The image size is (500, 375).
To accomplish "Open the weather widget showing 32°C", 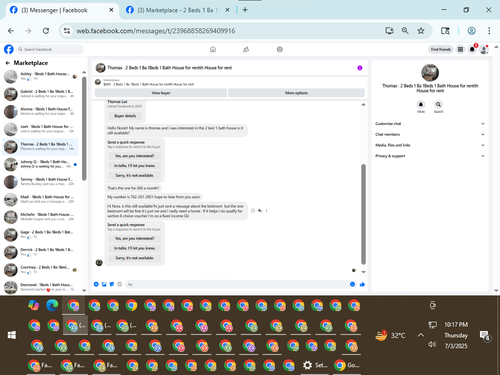I will click(x=390, y=335).
